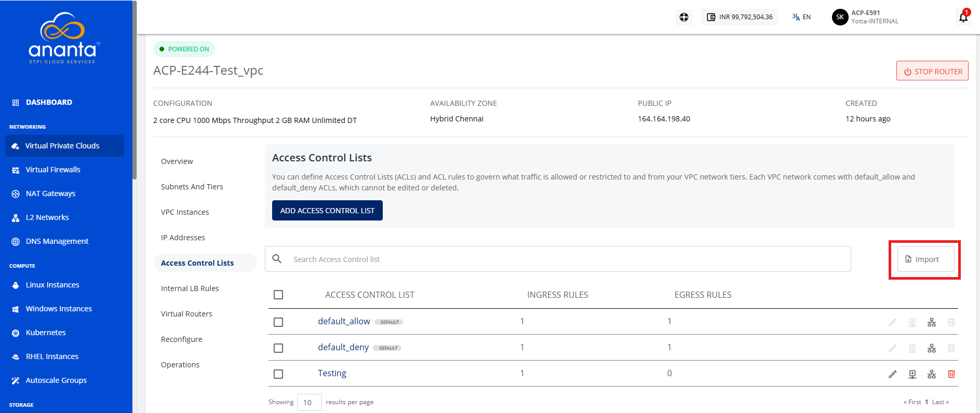Check the default_allow row checkbox
The image size is (980, 413).
278,322
